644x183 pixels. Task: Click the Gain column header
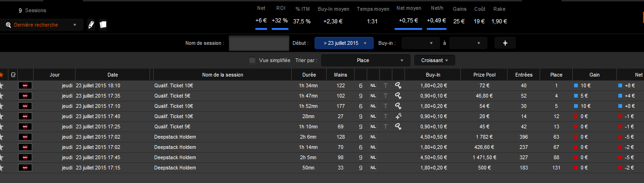(x=594, y=75)
